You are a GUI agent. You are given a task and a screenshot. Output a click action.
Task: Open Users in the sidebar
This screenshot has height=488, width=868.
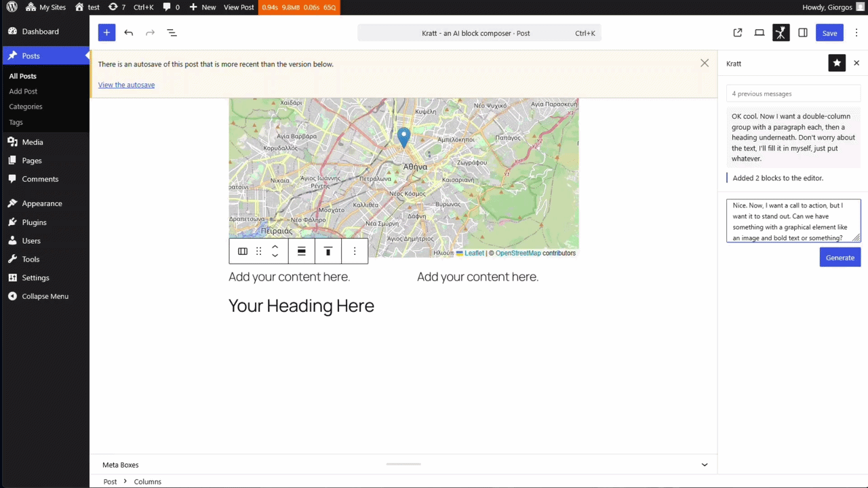45,241
